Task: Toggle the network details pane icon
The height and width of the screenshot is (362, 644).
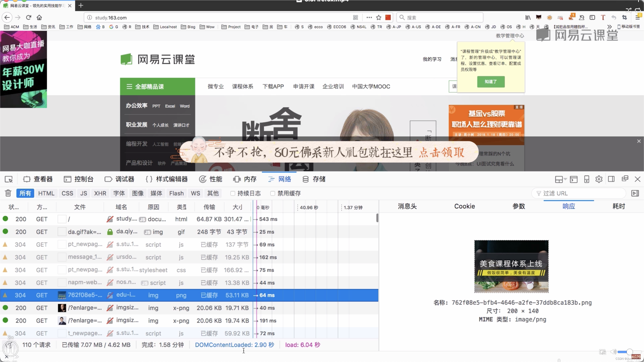Action: tap(635, 193)
